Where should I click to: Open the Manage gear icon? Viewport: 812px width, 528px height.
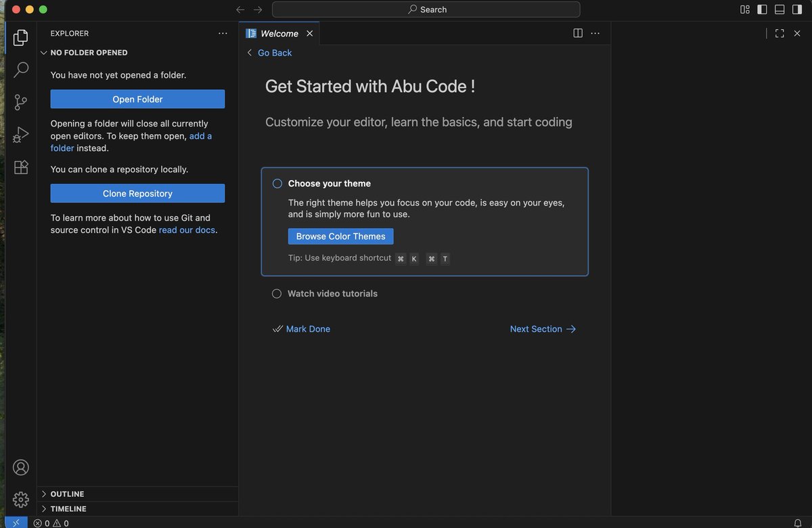click(x=21, y=500)
